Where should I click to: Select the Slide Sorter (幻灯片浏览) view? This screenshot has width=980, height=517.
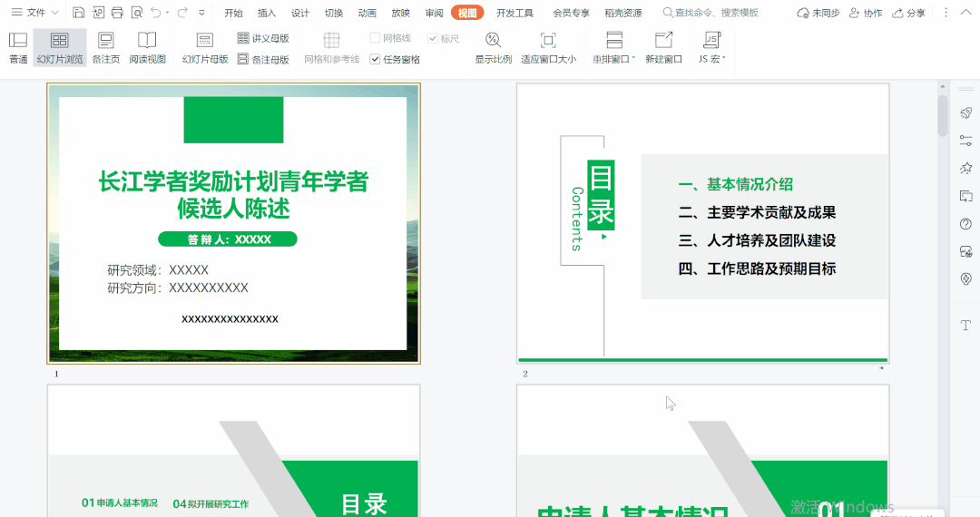pyautogui.click(x=59, y=48)
